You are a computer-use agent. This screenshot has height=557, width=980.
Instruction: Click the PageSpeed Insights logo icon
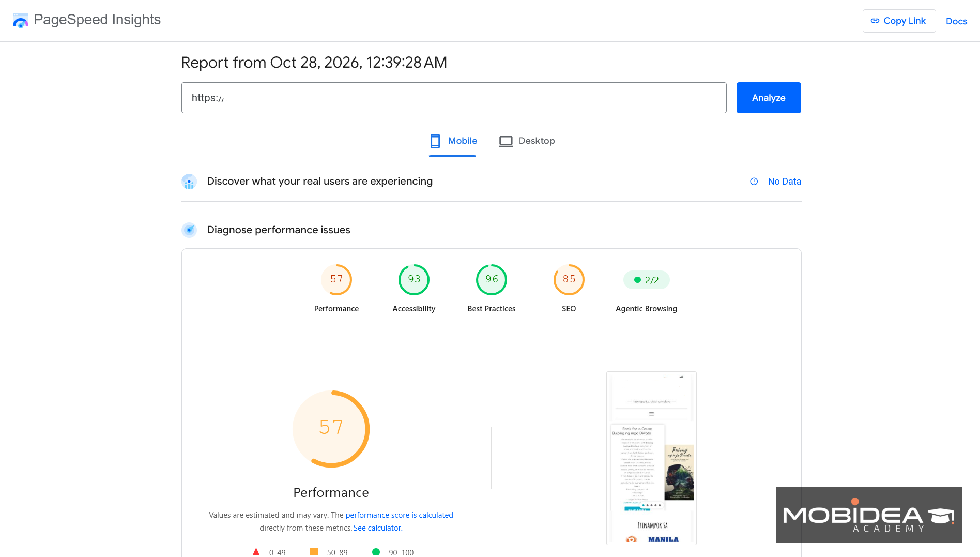(21, 21)
